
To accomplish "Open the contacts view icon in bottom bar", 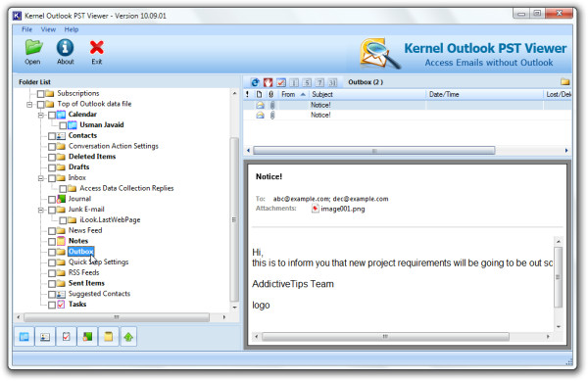I will coord(45,337).
